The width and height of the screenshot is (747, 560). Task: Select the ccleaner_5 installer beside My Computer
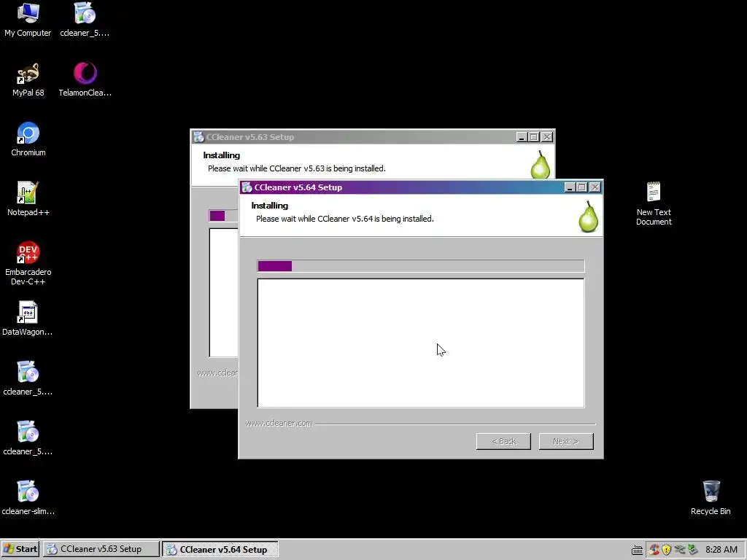(85, 13)
